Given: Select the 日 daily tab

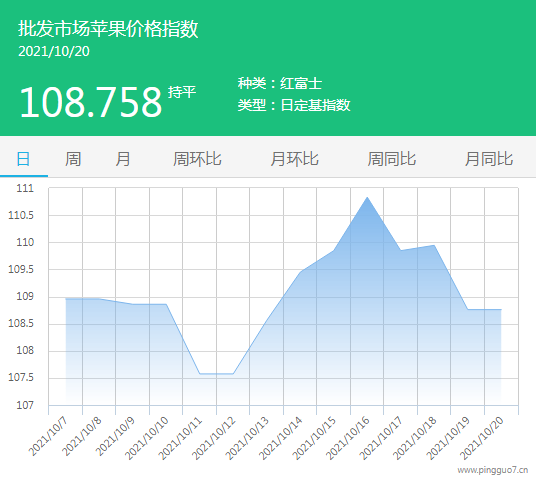Looking at the screenshot, I should click(23, 159).
